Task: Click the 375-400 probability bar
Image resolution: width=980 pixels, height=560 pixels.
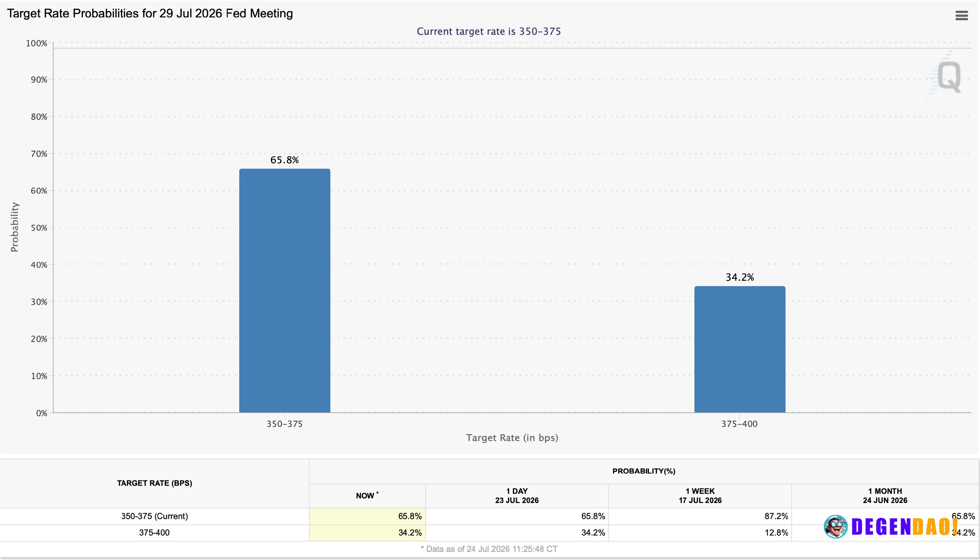Action: (x=740, y=349)
